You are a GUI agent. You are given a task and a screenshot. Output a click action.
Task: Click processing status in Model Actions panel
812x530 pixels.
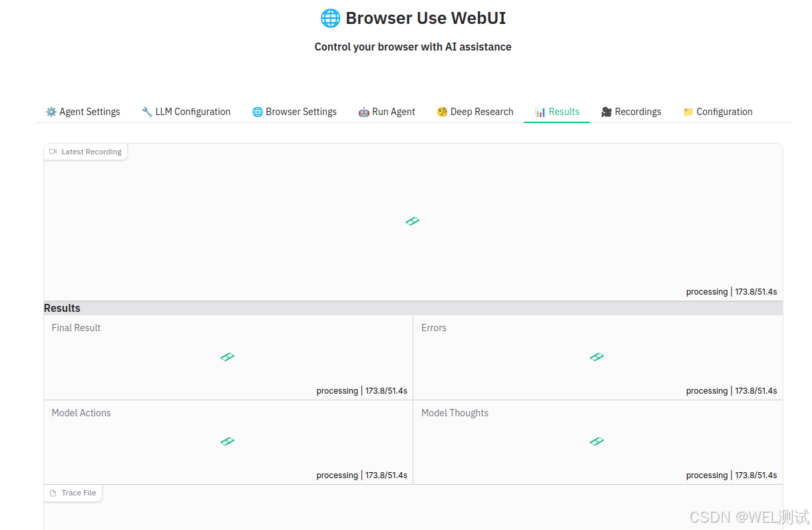(x=361, y=475)
